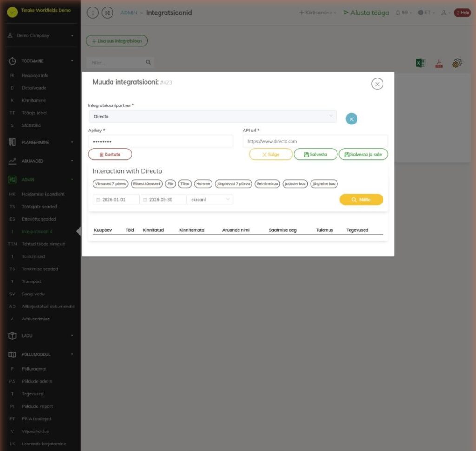
Task: Click the Salvesta button
Action: pos(316,154)
